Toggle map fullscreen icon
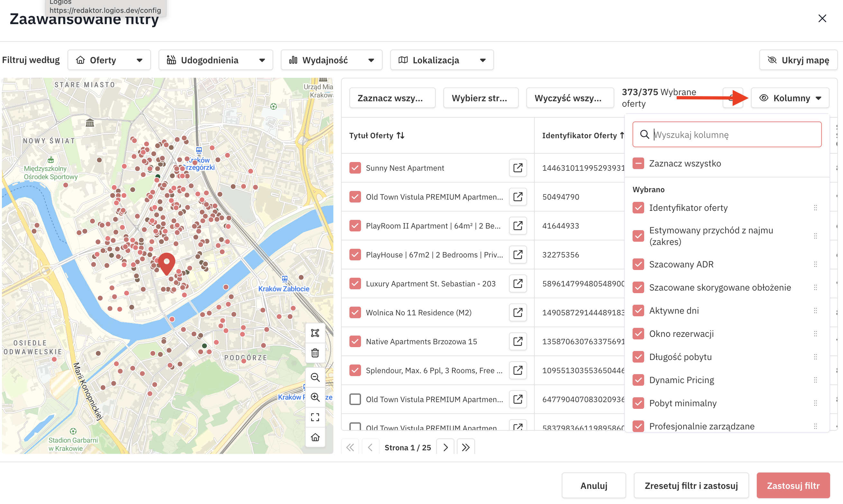The height and width of the screenshot is (504, 843). pos(315,417)
